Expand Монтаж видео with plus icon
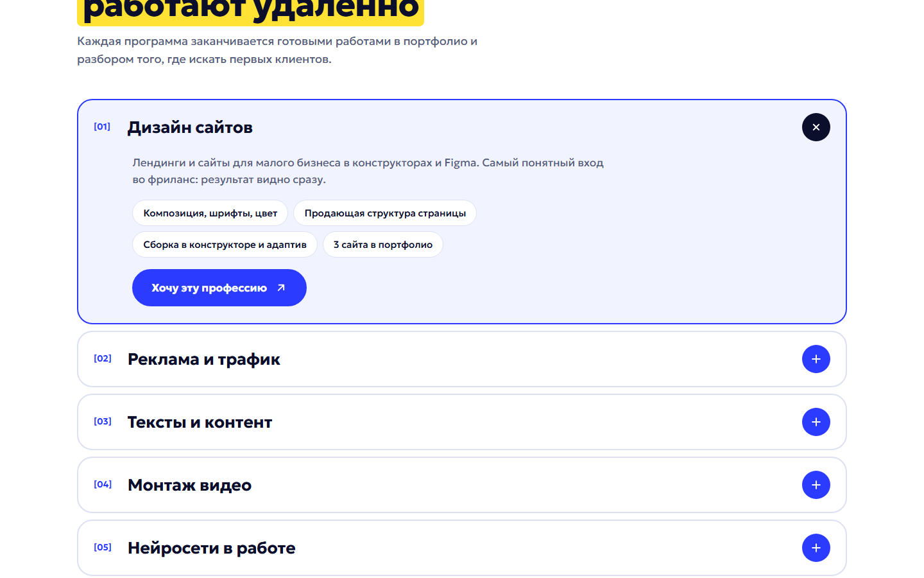The height and width of the screenshot is (578, 924). coord(816,485)
